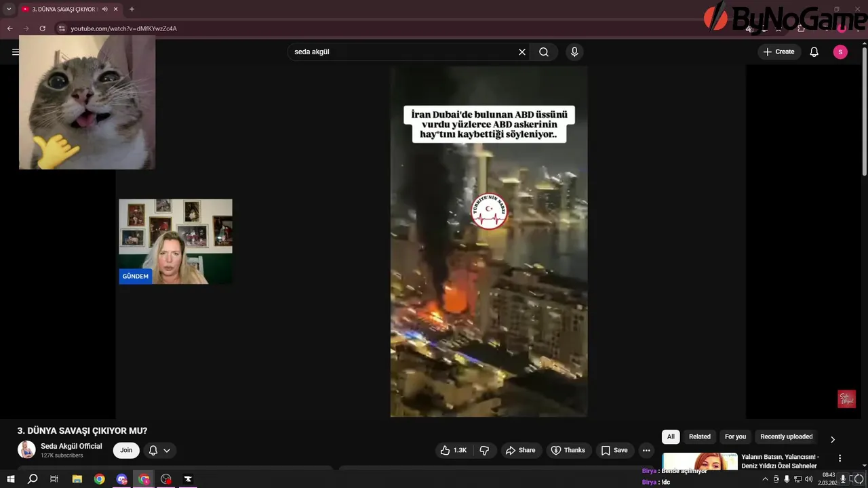Open YouTube notifications bell
This screenshot has height=488, width=868.
tap(814, 52)
